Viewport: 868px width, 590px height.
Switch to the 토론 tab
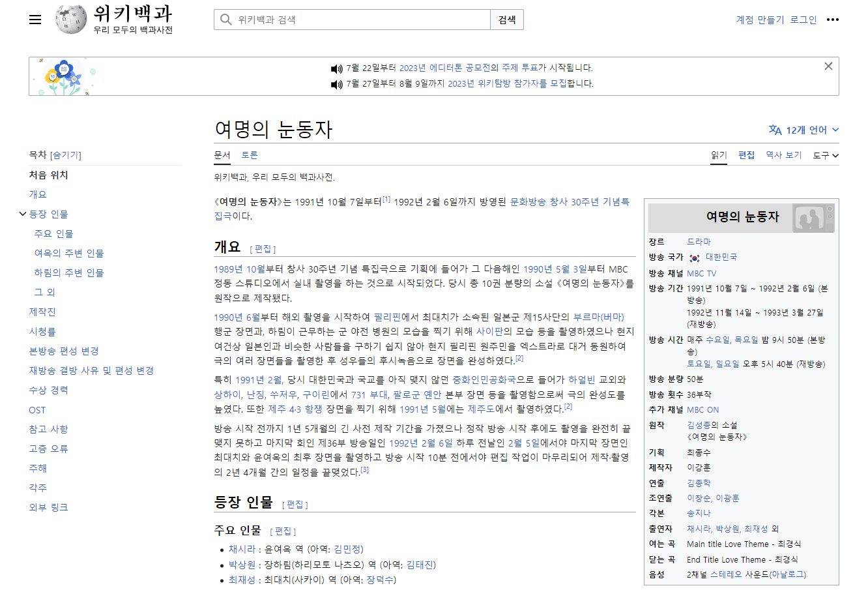pyautogui.click(x=250, y=155)
